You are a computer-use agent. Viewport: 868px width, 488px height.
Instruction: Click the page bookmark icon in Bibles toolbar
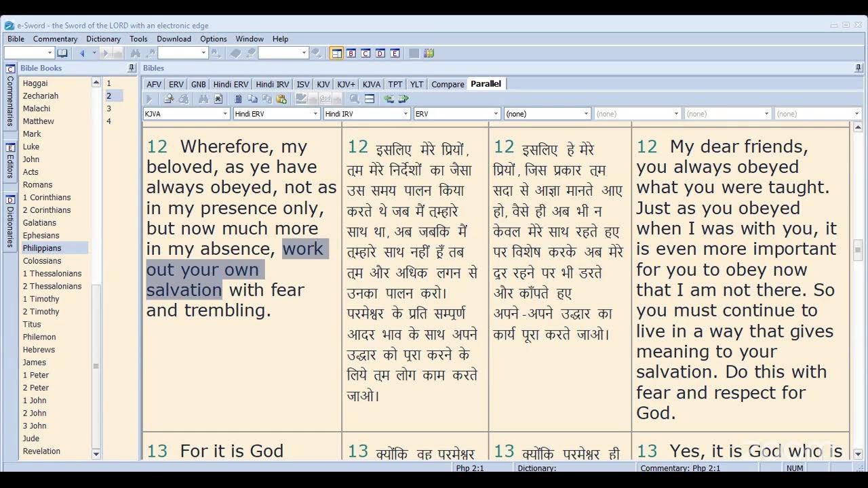(218, 99)
